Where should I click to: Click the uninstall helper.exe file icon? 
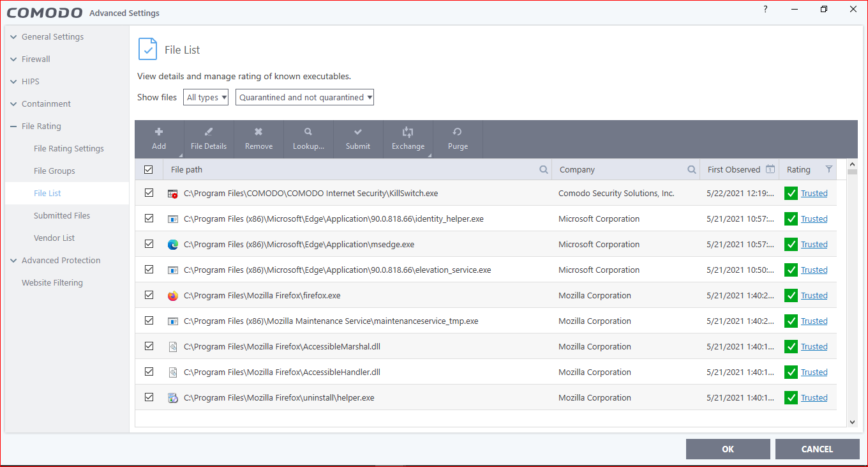pyautogui.click(x=172, y=397)
